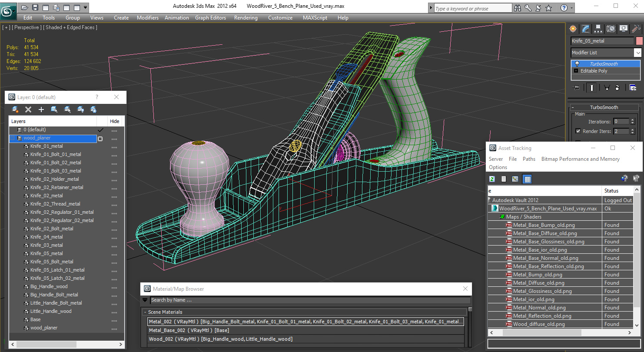Click Iterations spinner arrows
Screen dimensions: 644x352
coord(633,122)
